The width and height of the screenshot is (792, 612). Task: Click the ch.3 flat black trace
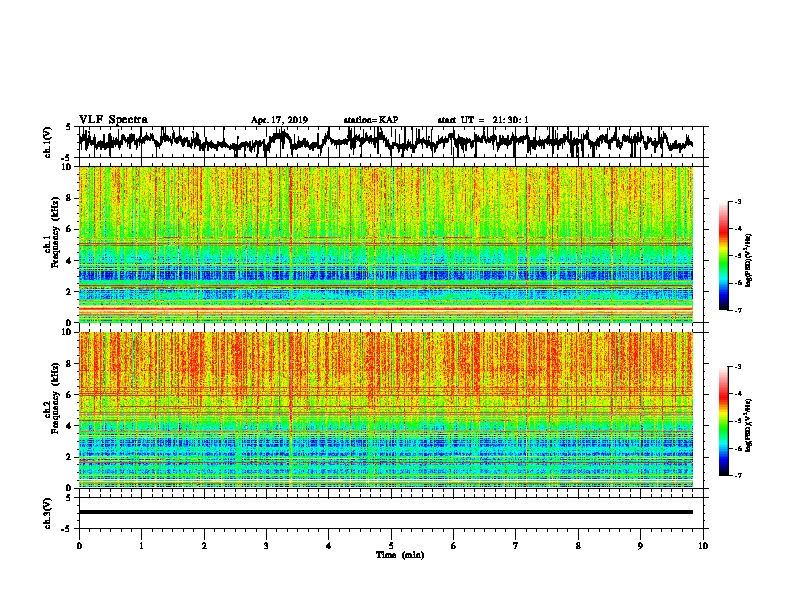(386, 512)
